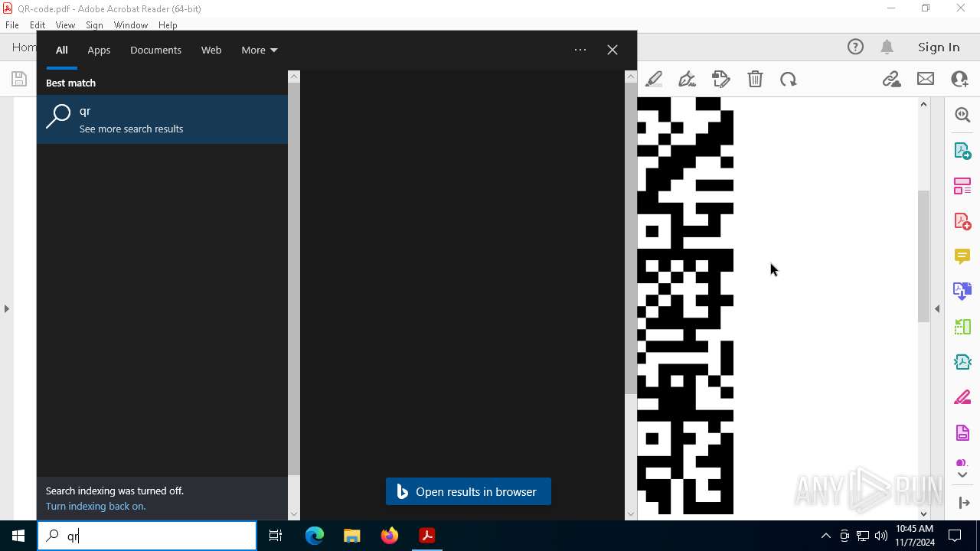Open the More filter dropdown in search
Image resolution: width=980 pixels, height=551 pixels.
click(x=260, y=50)
